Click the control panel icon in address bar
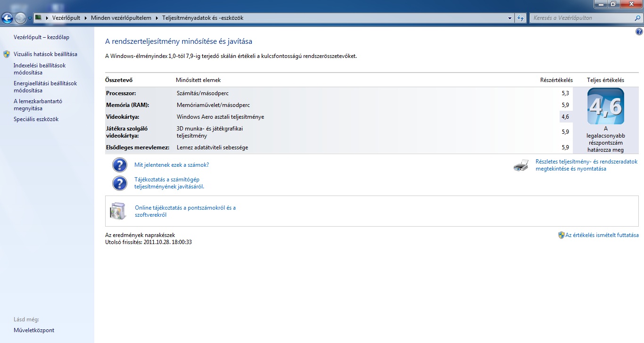 tap(39, 18)
